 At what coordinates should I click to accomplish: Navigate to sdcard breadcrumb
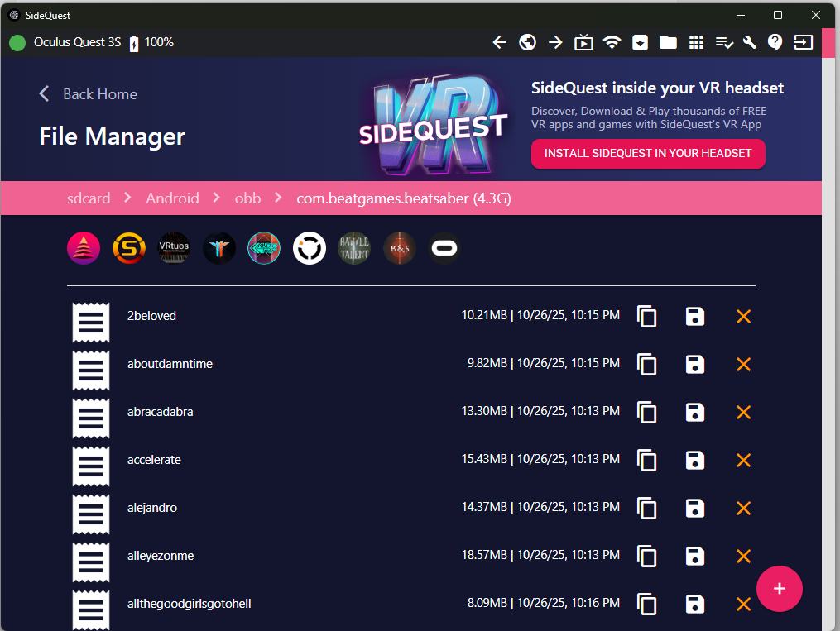[x=89, y=198]
